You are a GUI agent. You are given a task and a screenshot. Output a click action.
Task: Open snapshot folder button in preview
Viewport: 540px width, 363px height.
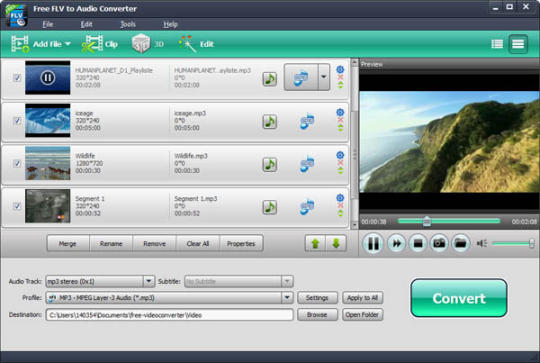(x=460, y=243)
